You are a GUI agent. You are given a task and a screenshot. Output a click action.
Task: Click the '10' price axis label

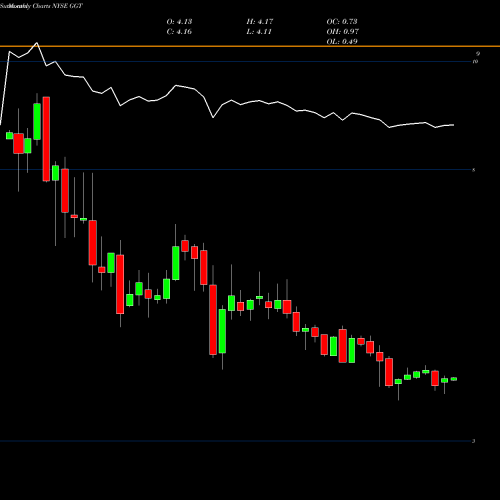[475, 62]
